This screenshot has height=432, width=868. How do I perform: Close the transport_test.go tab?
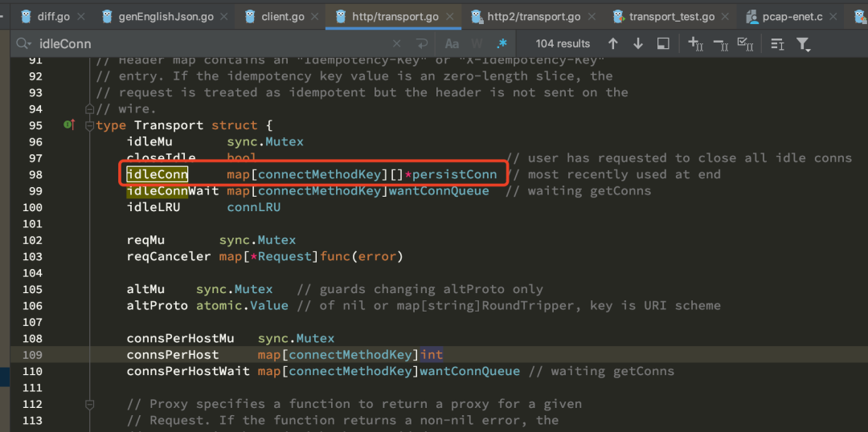coord(726,17)
